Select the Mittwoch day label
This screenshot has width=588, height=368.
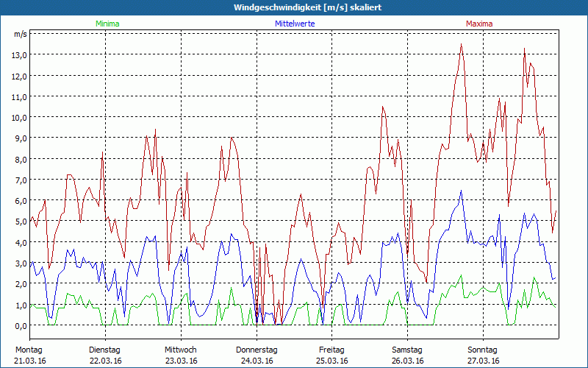[180, 350]
